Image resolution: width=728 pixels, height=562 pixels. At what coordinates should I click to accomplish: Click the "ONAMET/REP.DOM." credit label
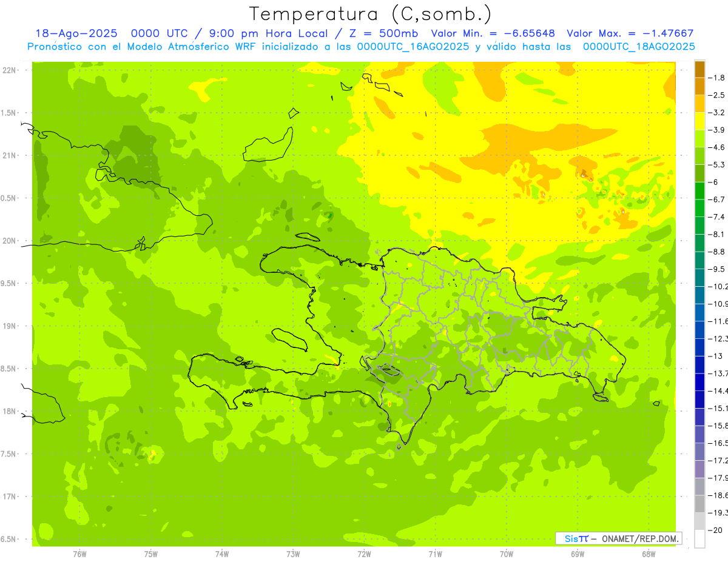coord(640,538)
